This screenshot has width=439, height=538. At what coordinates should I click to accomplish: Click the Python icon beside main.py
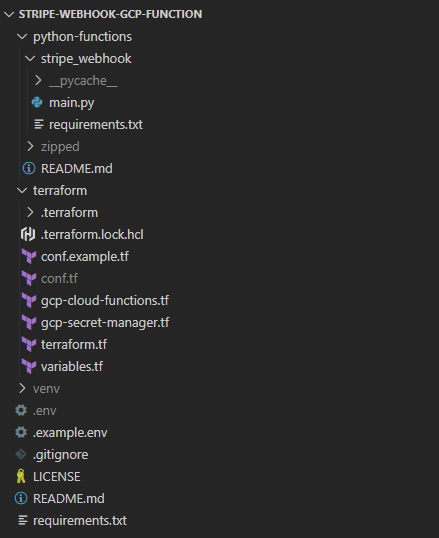coord(37,102)
